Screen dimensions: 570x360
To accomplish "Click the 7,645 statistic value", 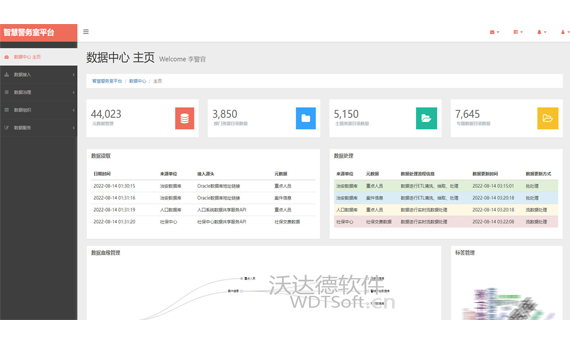I will (x=467, y=114).
